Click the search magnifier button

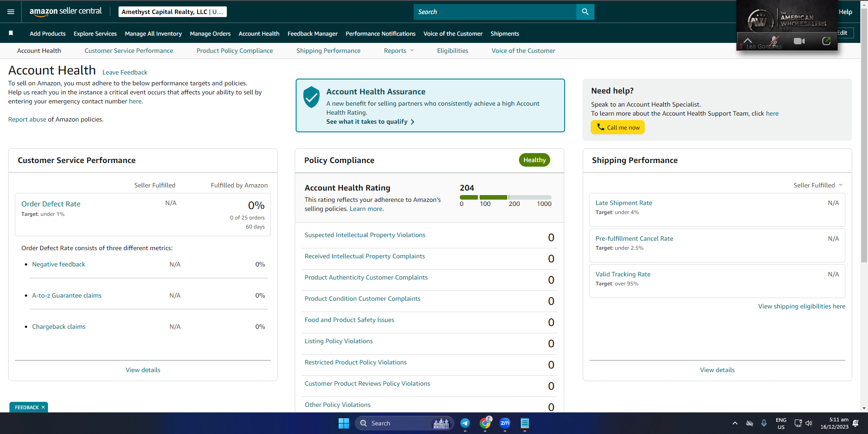[x=585, y=12]
